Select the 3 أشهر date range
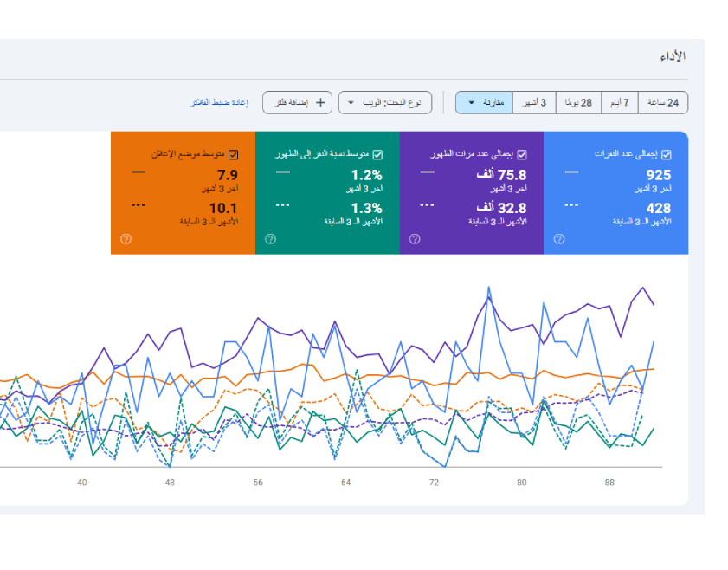Screen dimensions: 728x570 [x=534, y=102]
